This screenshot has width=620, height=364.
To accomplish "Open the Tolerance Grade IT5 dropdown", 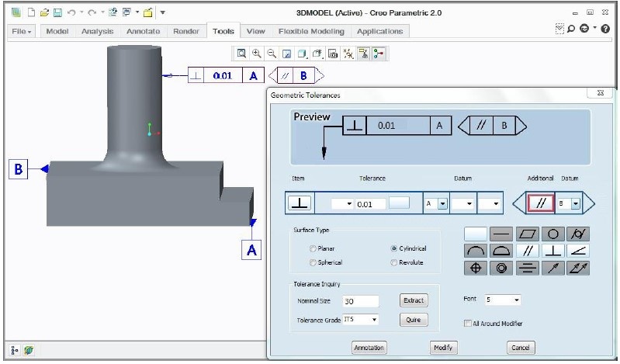I will click(374, 319).
